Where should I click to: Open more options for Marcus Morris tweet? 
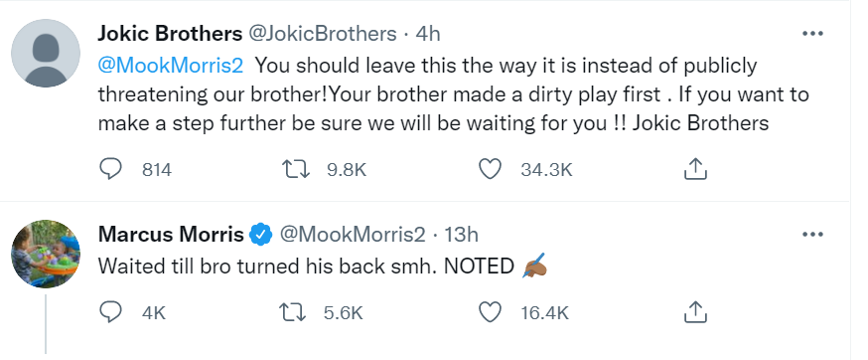812,235
